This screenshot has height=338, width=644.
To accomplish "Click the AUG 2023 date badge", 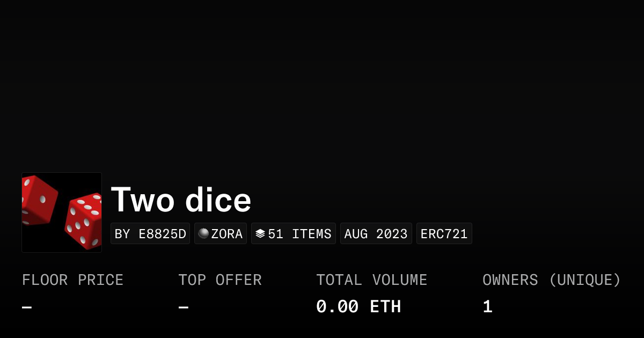I will tap(376, 233).
